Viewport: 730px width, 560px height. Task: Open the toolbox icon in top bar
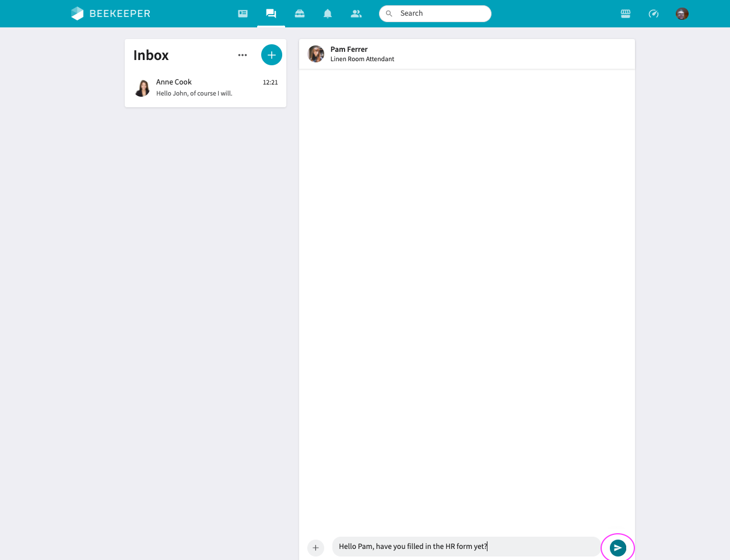pyautogui.click(x=300, y=13)
